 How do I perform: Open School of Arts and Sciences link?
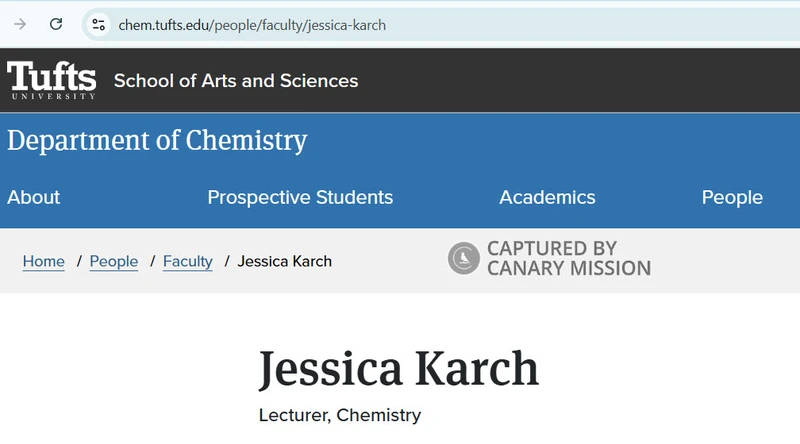(236, 81)
